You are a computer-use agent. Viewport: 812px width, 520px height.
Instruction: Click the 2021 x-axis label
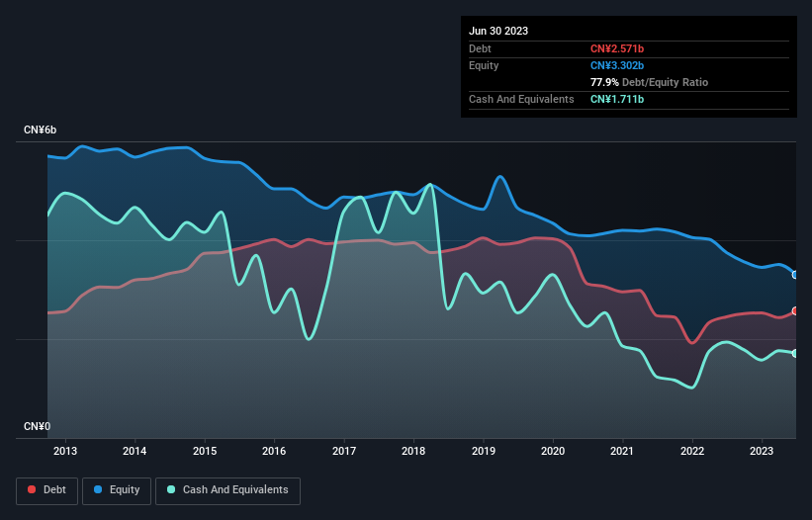[x=622, y=451]
